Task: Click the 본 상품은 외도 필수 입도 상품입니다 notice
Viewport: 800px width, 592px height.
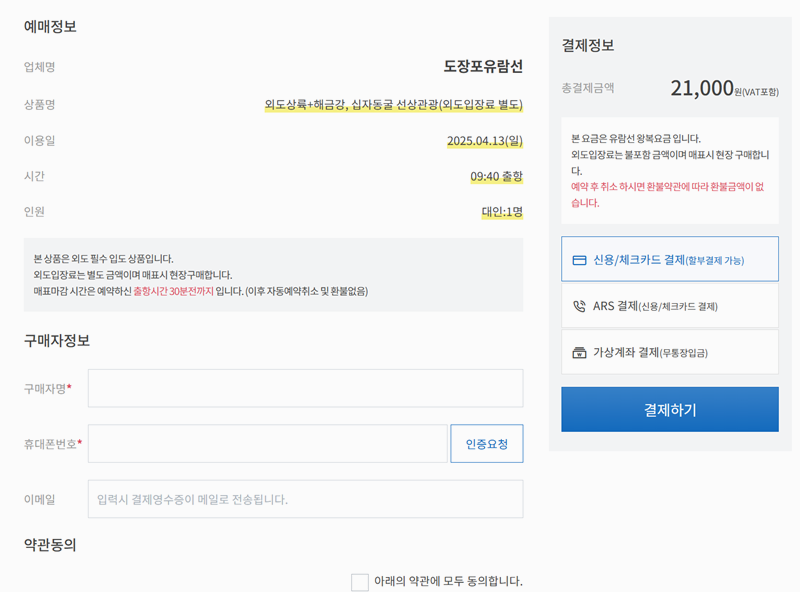Action: pos(104,259)
